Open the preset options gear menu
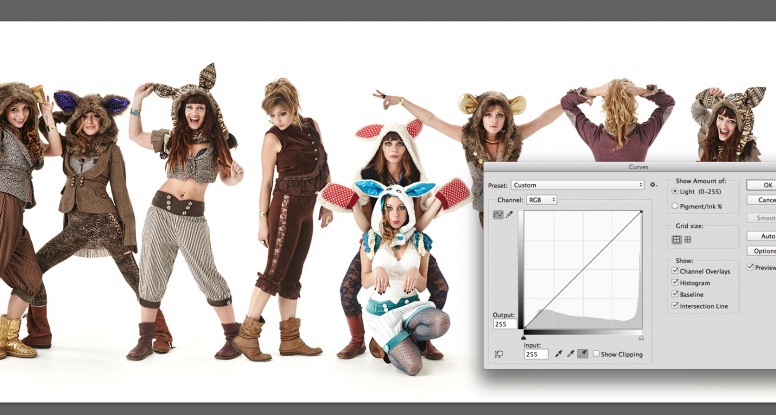Image resolution: width=776 pixels, height=415 pixels. pyautogui.click(x=653, y=184)
